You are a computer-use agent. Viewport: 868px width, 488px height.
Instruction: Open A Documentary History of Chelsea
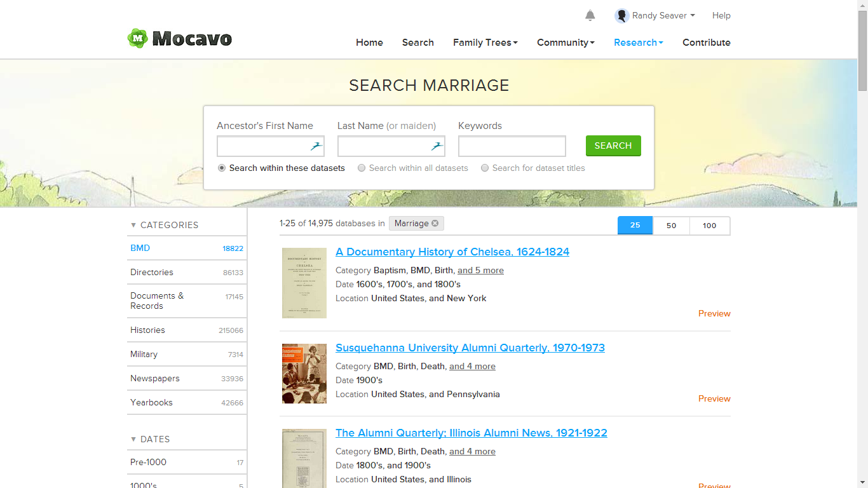[x=452, y=252]
